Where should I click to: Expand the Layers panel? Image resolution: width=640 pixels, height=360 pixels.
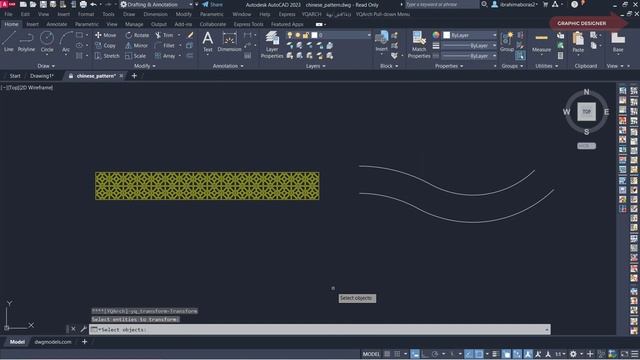pos(316,66)
